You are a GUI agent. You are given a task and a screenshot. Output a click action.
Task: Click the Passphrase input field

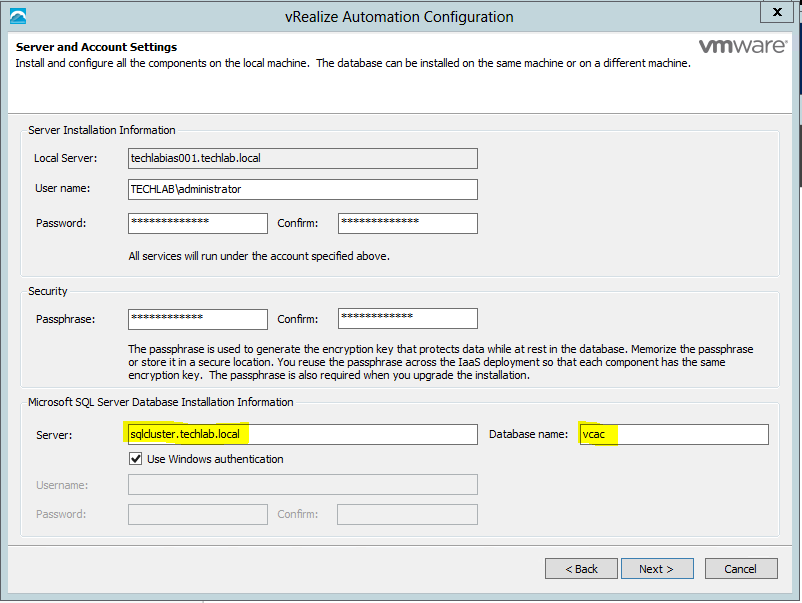pos(198,319)
